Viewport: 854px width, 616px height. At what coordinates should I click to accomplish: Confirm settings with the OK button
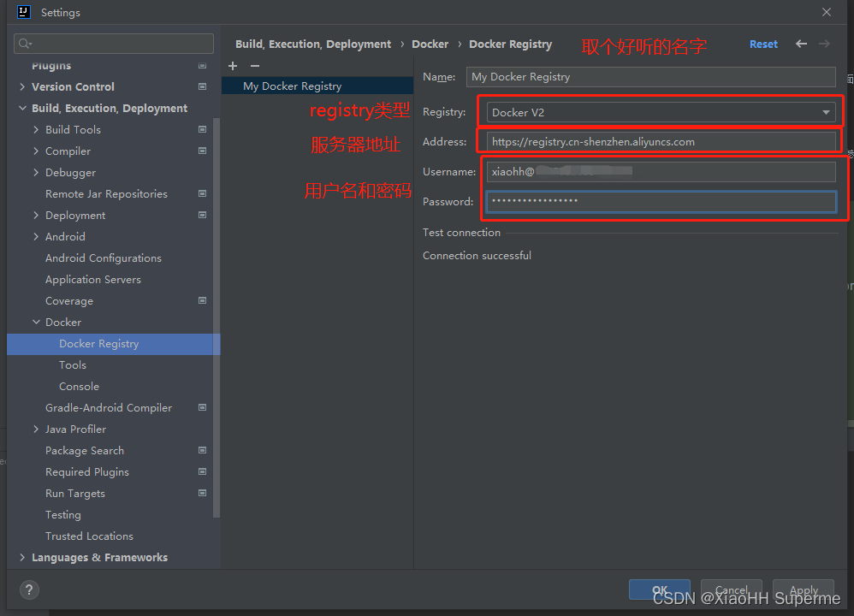coord(659,589)
